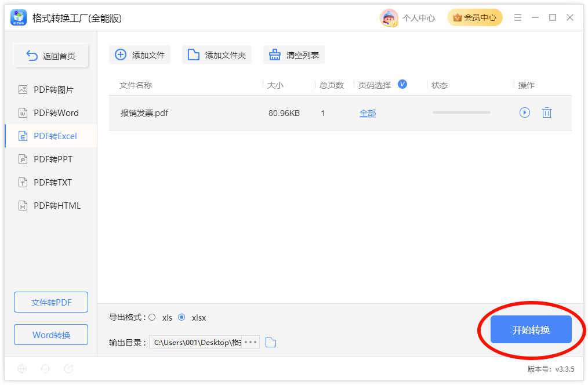
Task: Click the app logo icon in title bar
Action: tap(19, 17)
